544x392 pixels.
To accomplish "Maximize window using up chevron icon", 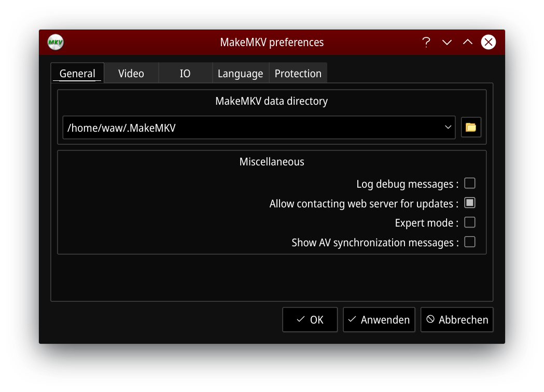I will pos(468,43).
